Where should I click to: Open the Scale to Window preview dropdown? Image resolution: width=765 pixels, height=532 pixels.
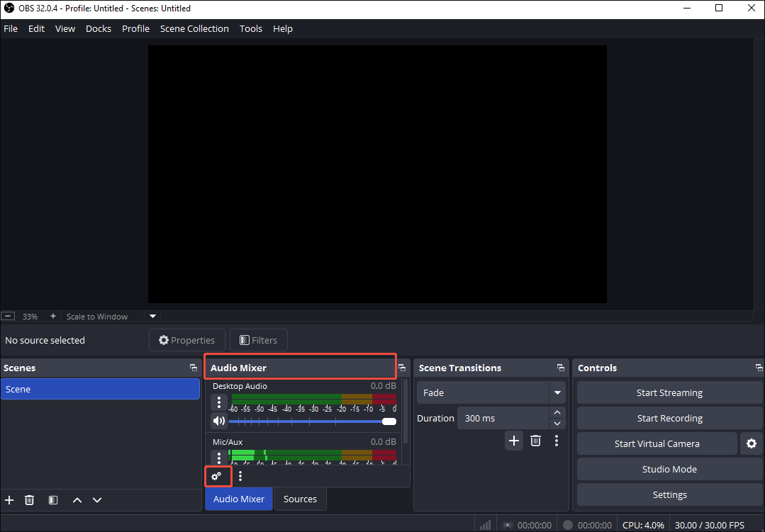[152, 316]
